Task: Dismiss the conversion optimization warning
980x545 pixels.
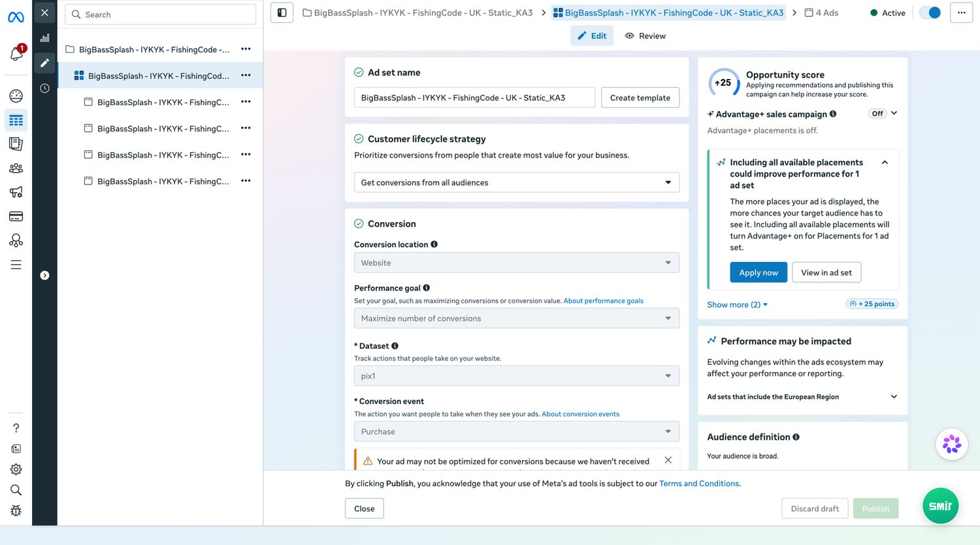Action: pyautogui.click(x=668, y=460)
